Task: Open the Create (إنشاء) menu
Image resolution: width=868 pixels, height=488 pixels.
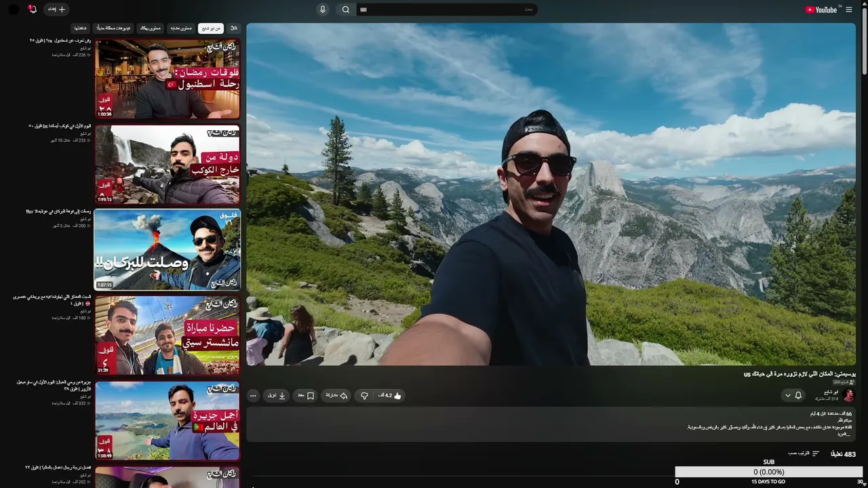Action: click(56, 9)
